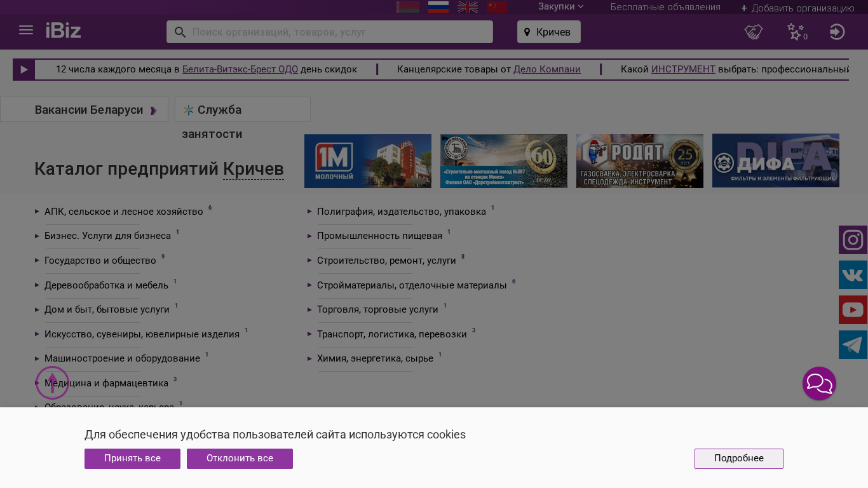The image size is (868, 488).
Task: Switch language to Russian flag
Action: (x=438, y=7)
